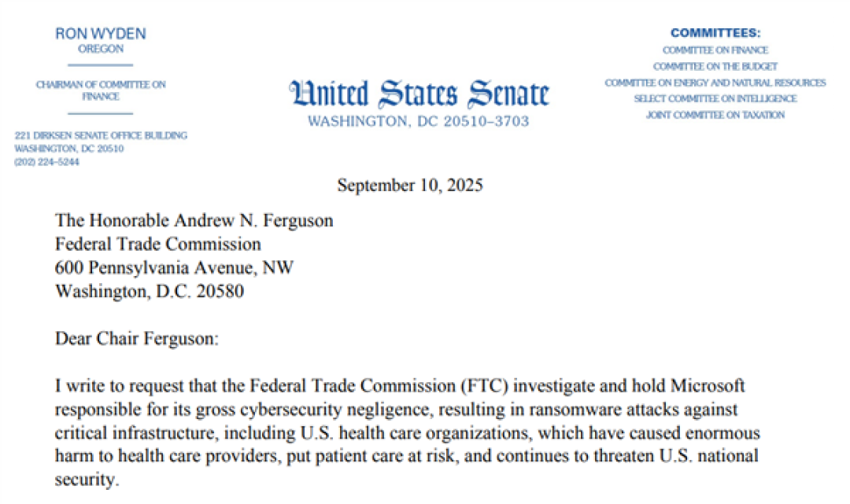Screen dimensions: 850x504
Task: Click the Federal Trade Commission address line
Action: (x=157, y=245)
